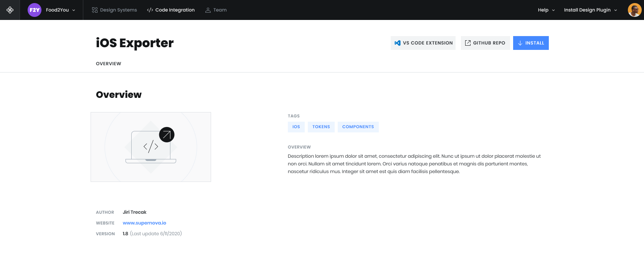Click the laptop code icon in preview

click(x=151, y=147)
